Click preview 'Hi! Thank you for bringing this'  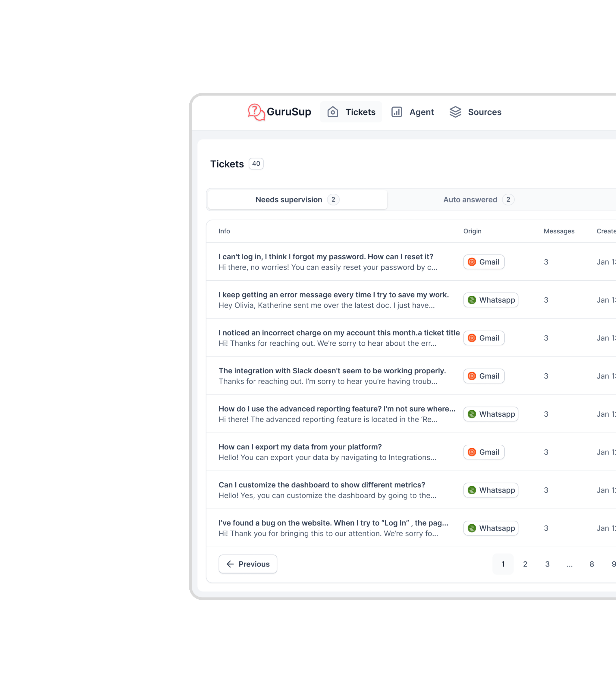(328, 533)
